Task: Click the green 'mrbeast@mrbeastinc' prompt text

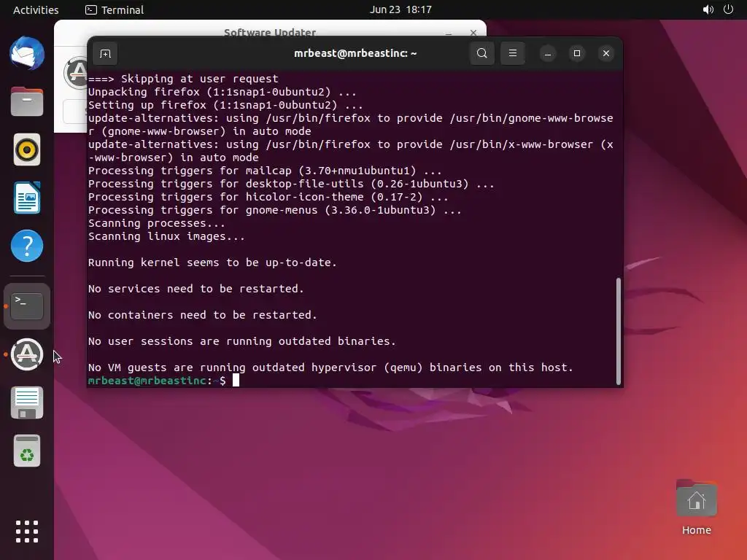Action: click(147, 381)
